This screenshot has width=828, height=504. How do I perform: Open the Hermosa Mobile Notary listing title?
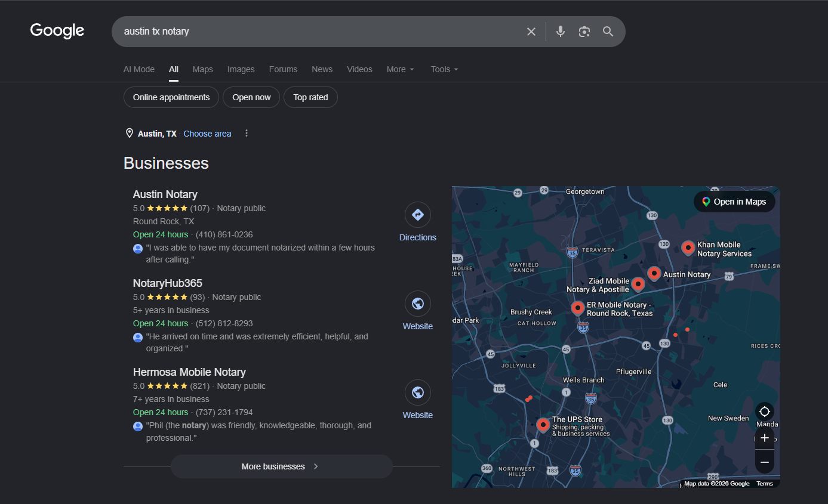coord(189,372)
